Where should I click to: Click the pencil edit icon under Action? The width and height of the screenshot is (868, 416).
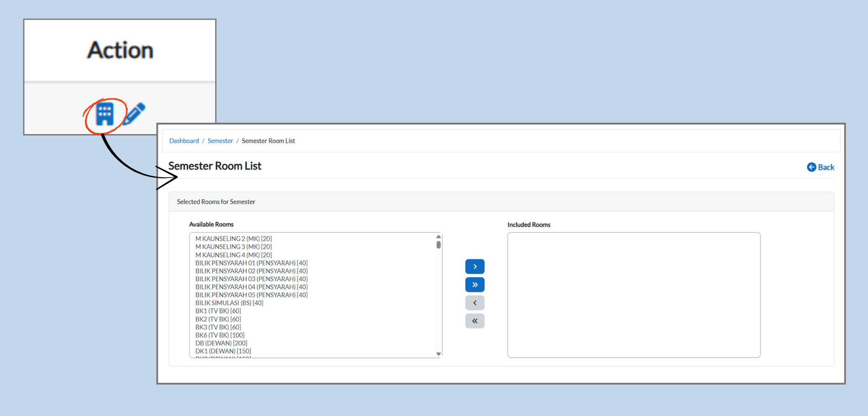(x=134, y=114)
